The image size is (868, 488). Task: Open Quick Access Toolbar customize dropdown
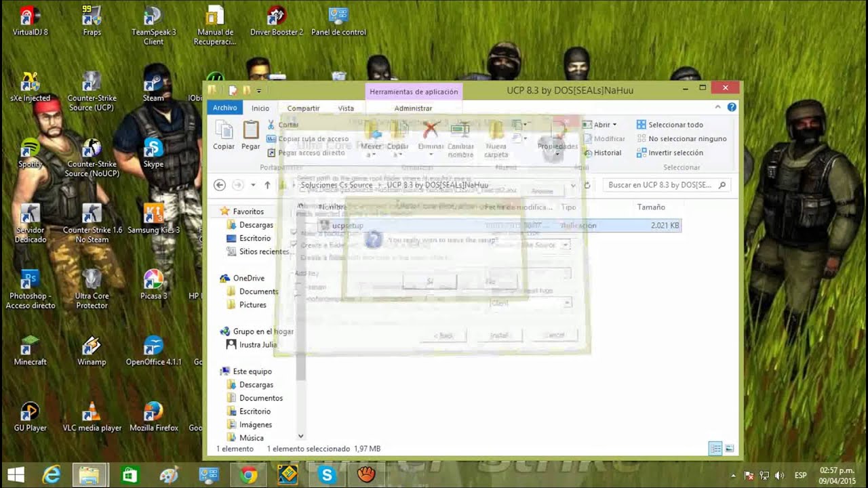[259, 89]
